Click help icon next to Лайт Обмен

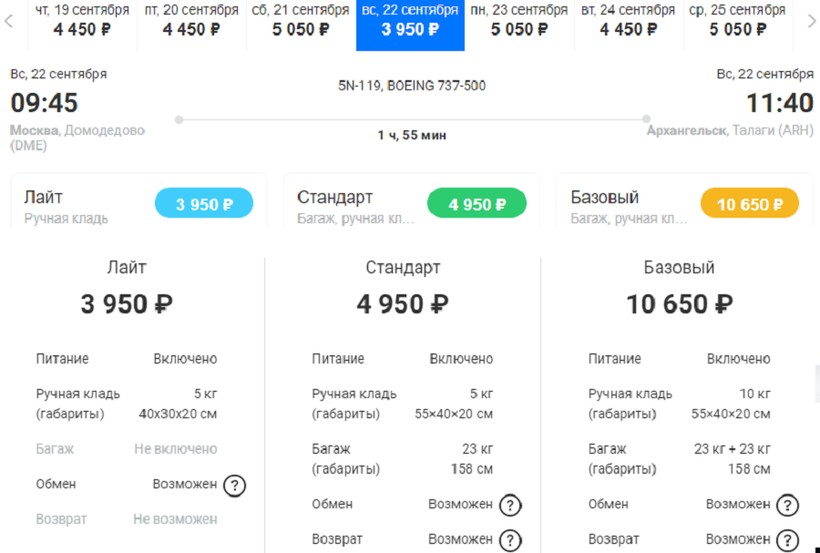coord(234,486)
